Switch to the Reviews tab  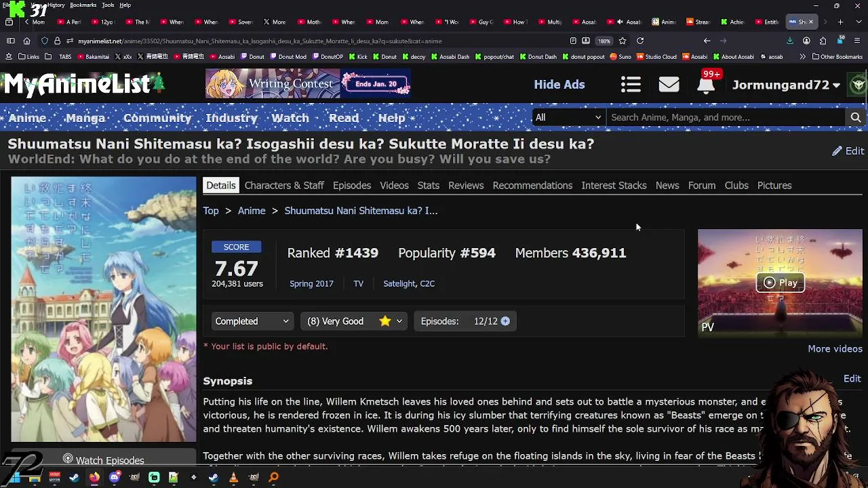tap(466, 185)
